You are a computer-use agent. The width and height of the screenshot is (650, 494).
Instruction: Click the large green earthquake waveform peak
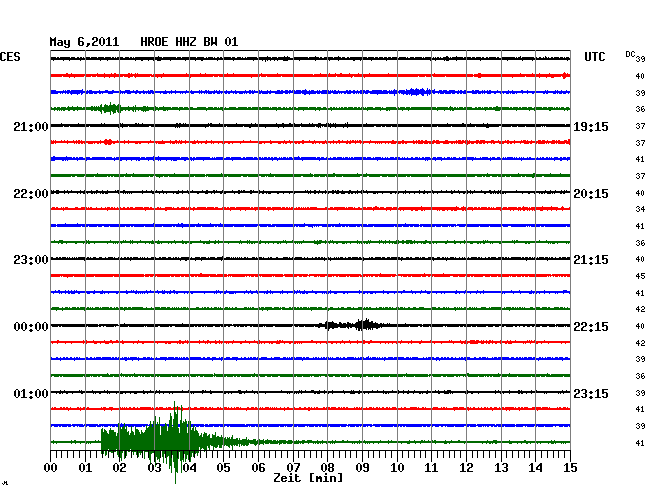tap(175, 442)
